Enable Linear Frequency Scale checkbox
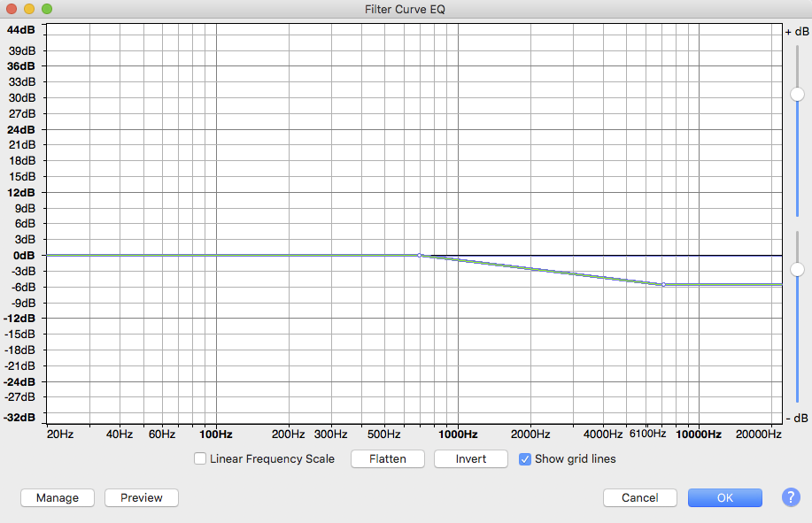The image size is (812, 523). pyautogui.click(x=201, y=458)
